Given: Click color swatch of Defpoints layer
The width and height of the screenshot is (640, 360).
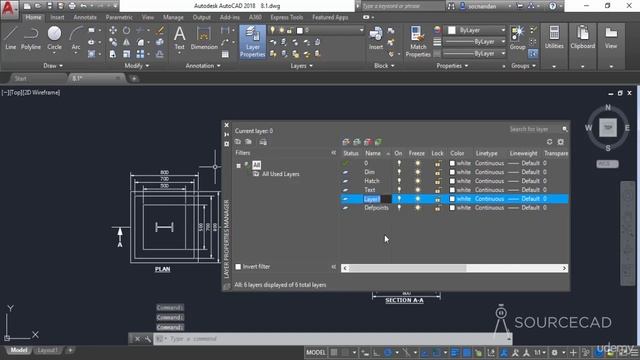Looking at the screenshot, I should pos(452,208).
